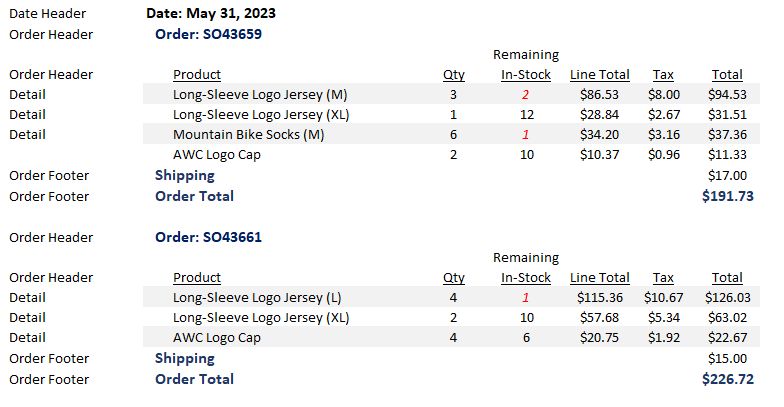
Task: Select the Order: SO43661 heading
Action: click(208, 237)
